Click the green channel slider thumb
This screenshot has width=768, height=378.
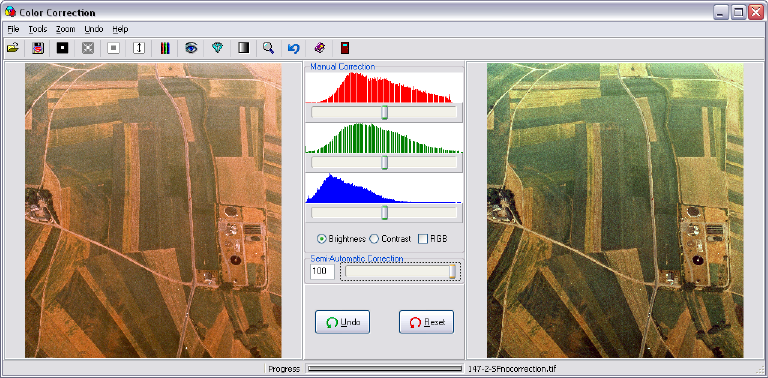point(385,162)
